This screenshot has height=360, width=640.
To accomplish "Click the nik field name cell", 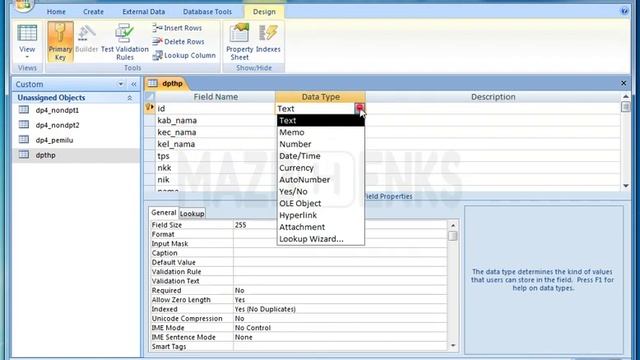I will [215, 180].
